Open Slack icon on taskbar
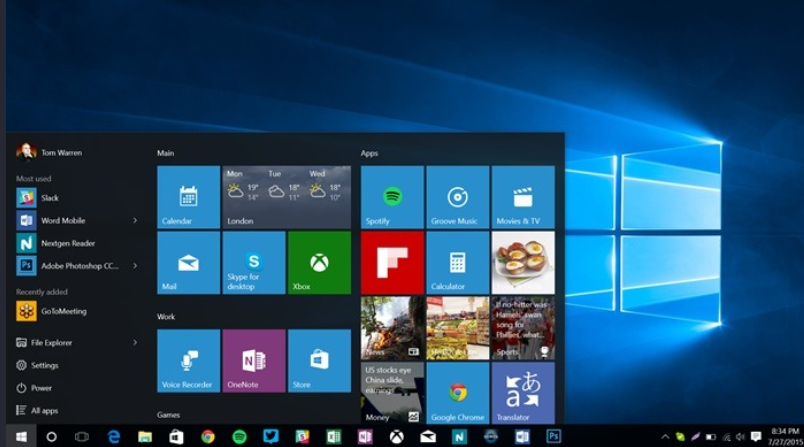Screen dimensions: 804x447 [302, 437]
